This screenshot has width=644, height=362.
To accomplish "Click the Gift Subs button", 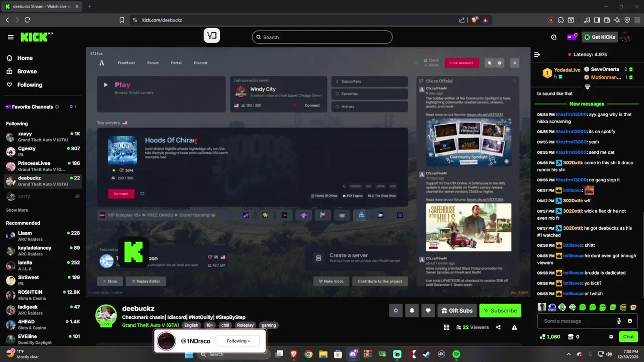I will [457, 311].
